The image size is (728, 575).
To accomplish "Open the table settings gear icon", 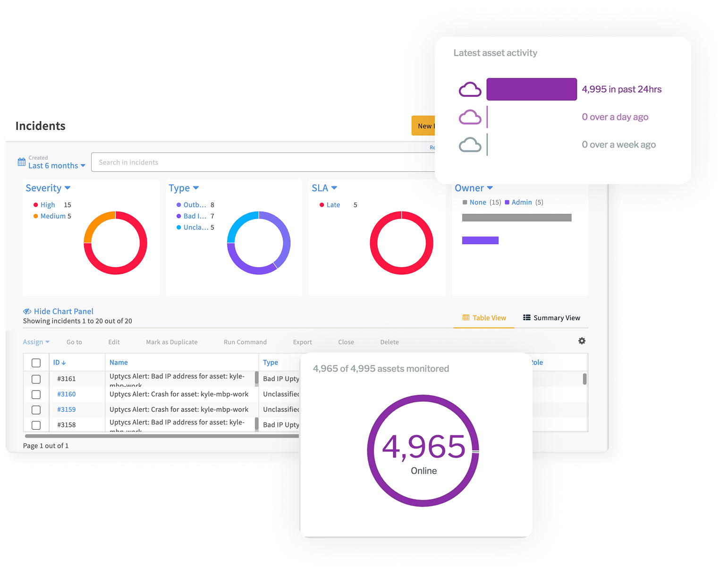I will point(582,341).
